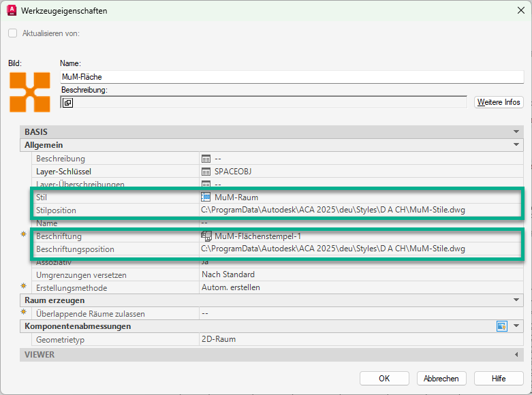The height and width of the screenshot is (395, 532).
Task: Collapse the BASIS section
Action: pyautogui.click(x=516, y=132)
